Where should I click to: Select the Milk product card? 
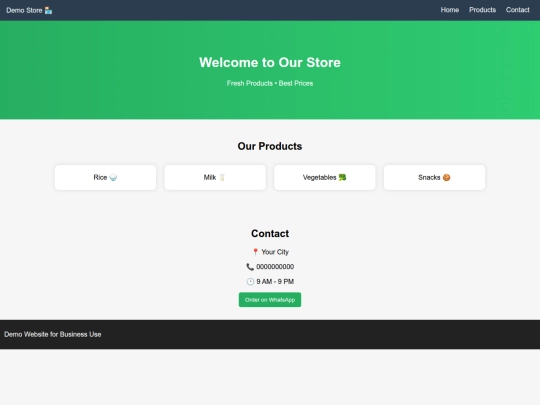pos(215,177)
